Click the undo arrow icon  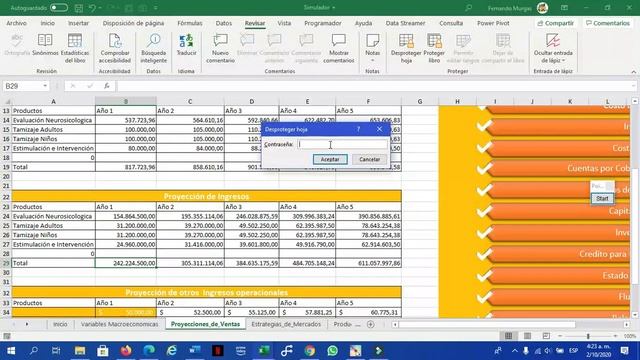92,8
